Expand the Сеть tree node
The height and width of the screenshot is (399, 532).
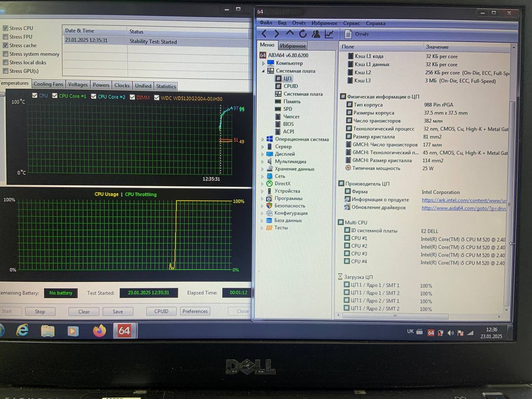[x=262, y=176]
